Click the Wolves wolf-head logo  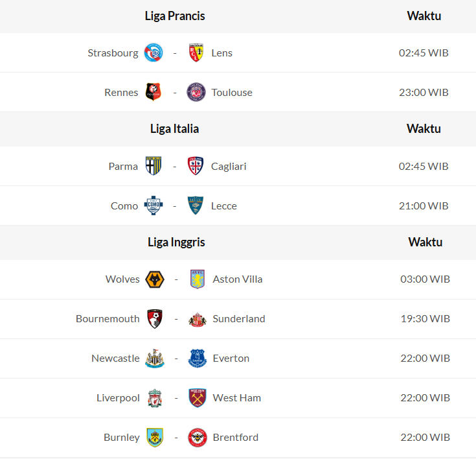pos(155,279)
